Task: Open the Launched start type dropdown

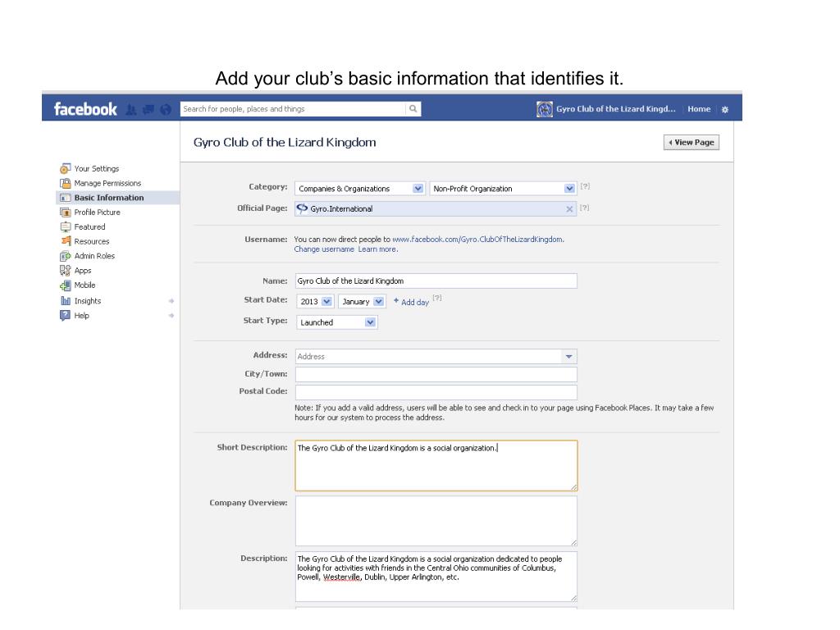Action: click(x=336, y=322)
